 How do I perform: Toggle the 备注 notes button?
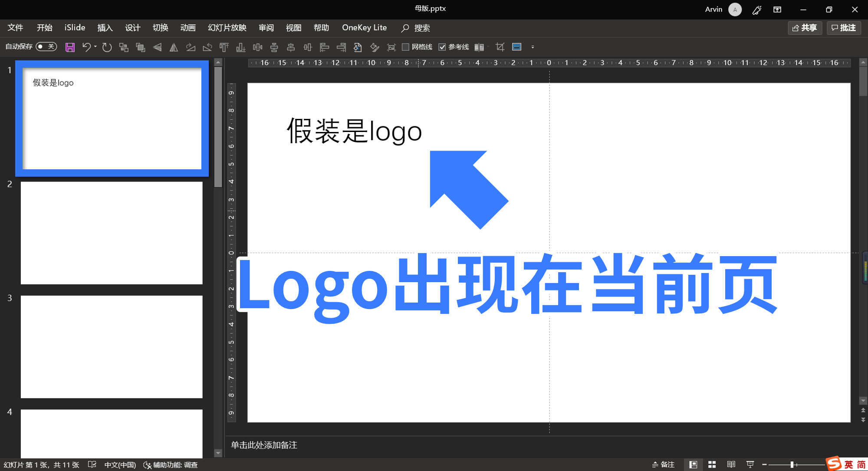[x=663, y=464]
